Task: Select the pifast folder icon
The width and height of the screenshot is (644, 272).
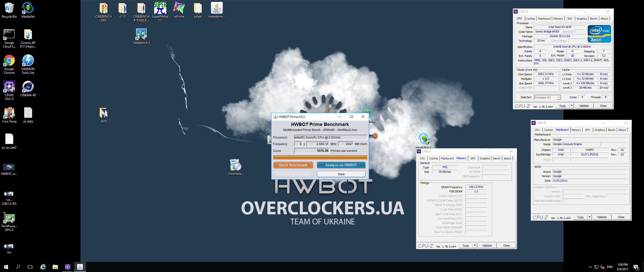Action: tap(198, 10)
